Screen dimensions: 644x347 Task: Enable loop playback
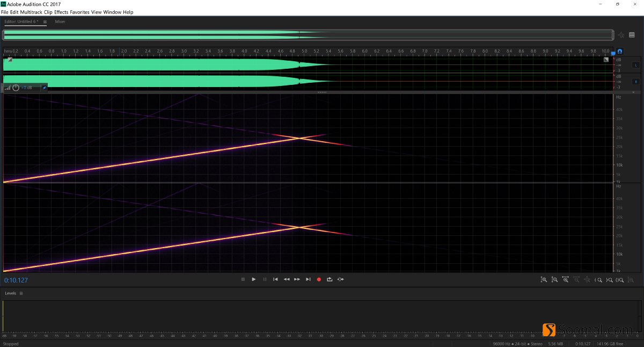pos(330,279)
